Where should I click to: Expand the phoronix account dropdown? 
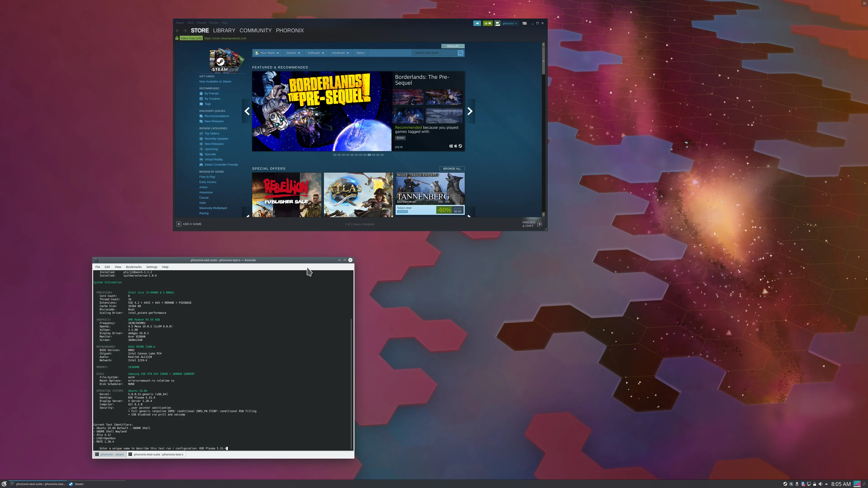coord(509,23)
